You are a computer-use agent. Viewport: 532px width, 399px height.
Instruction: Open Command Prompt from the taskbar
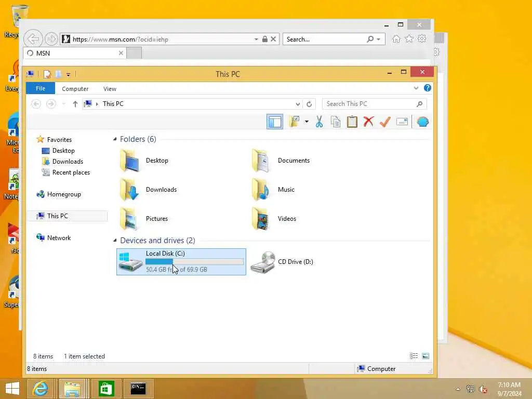(138, 389)
